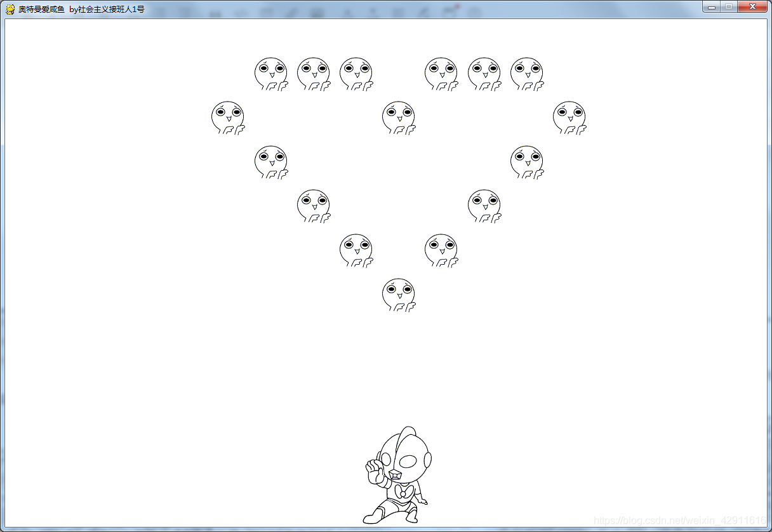The image size is (772, 532).
Task: Click the rightmost fish of the heart shape
Action: [x=569, y=118]
